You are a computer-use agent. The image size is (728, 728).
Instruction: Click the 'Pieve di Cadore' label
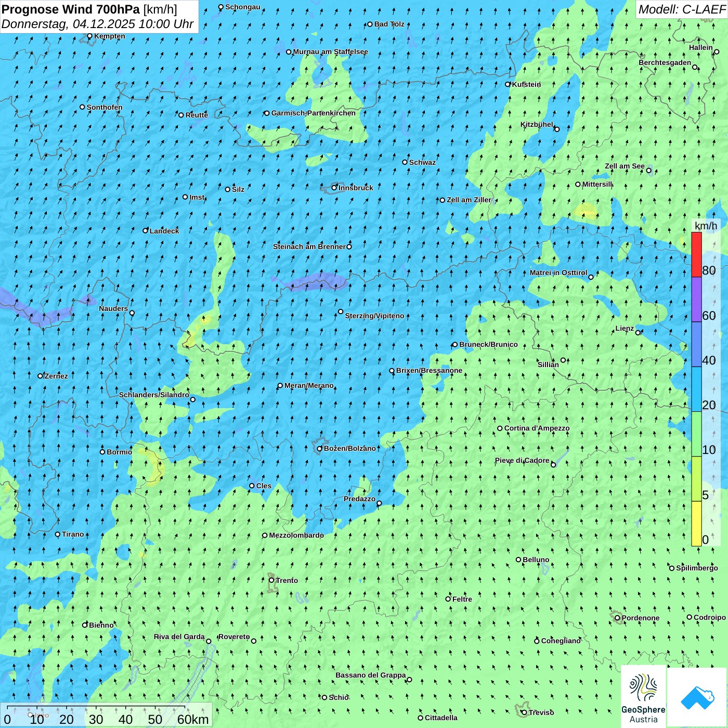coord(522,460)
